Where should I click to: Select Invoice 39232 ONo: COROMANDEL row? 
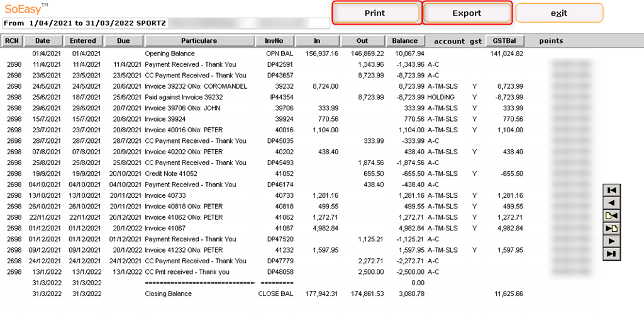pyautogui.click(x=196, y=86)
